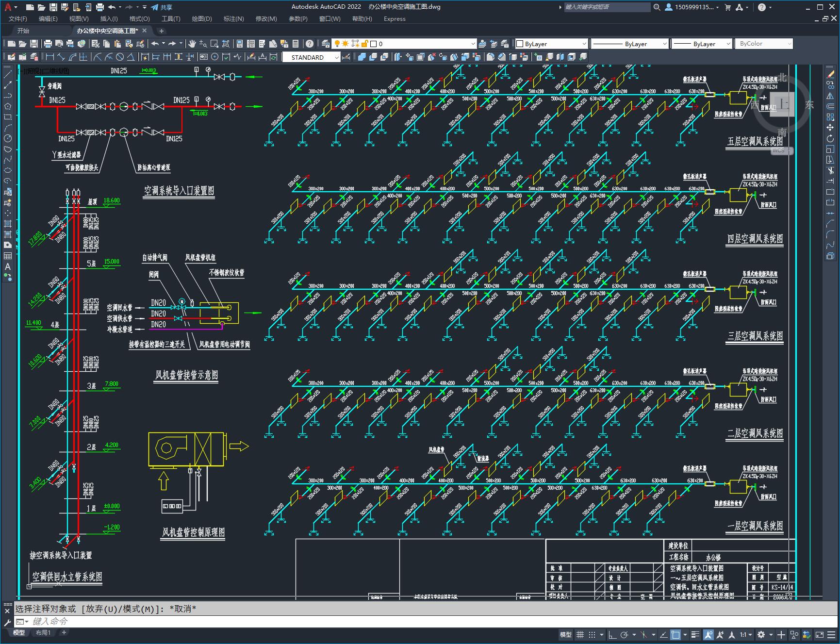This screenshot has width=840, height=644.
Task: Open the Layer Properties manager icon
Action: [x=325, y=44]
